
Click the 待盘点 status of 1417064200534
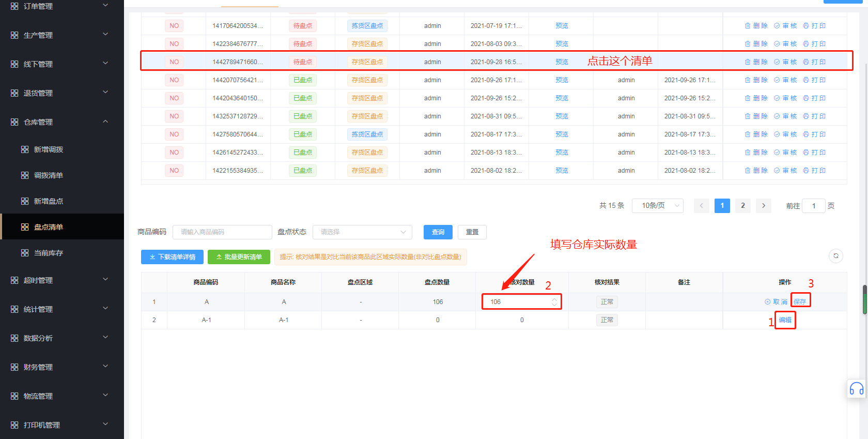303,26
